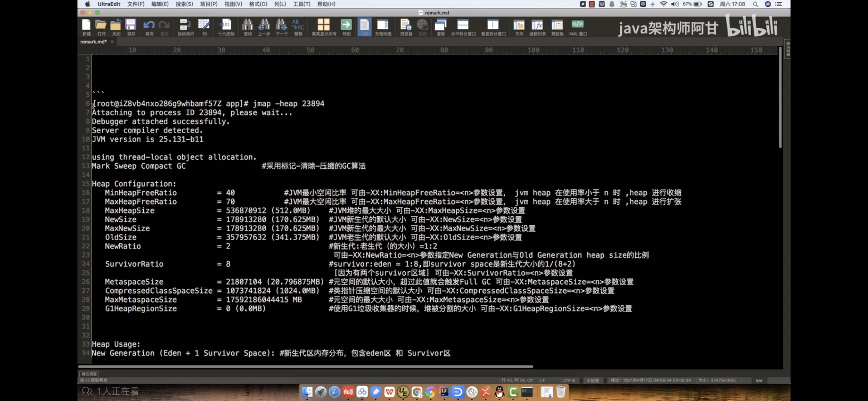Open LF line terminator selector

click(x=542, y=380)
